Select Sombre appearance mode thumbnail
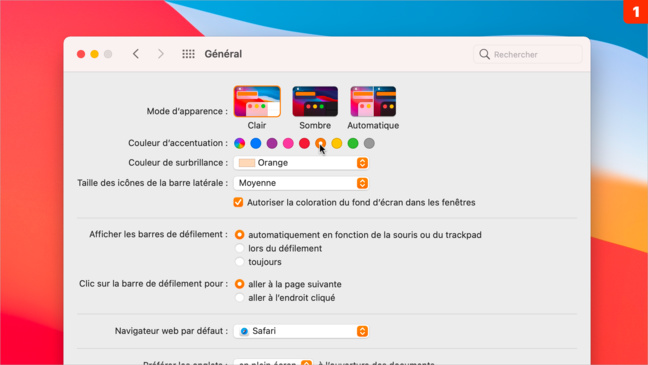648x365 pixels. 315,101
